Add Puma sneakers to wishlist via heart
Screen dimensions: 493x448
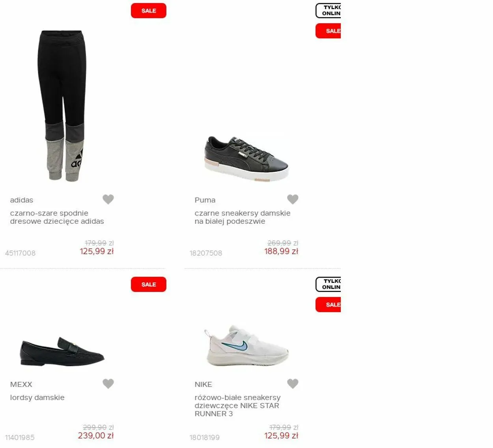pos(293,199)
